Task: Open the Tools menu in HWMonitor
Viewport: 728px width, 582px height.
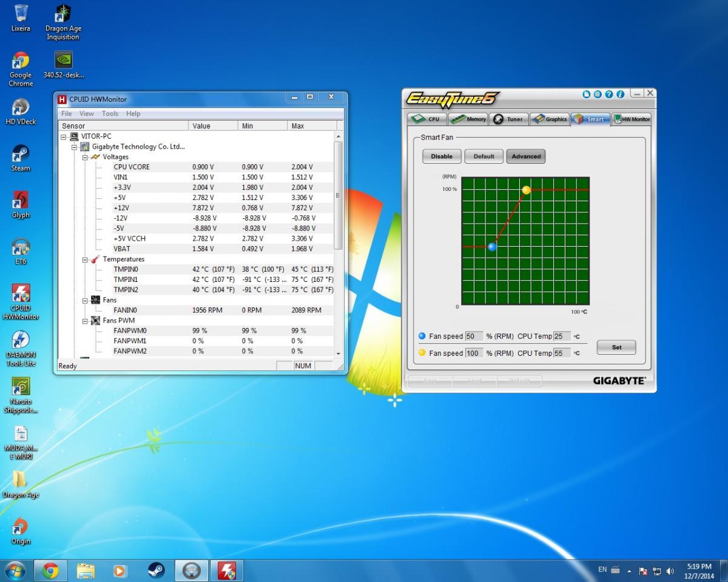Action: [x=110, y=113]
